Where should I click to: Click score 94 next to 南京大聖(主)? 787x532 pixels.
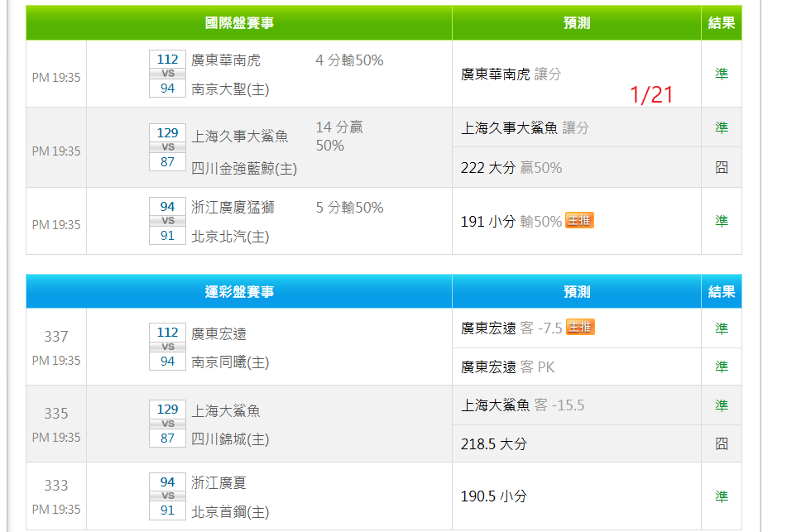tap(168, 88)
